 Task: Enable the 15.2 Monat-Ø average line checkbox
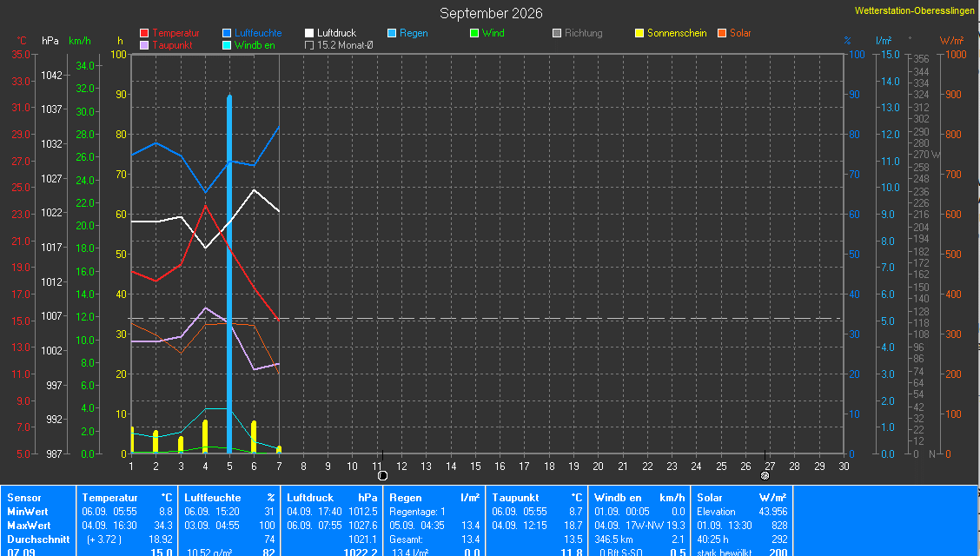[309, 45]
